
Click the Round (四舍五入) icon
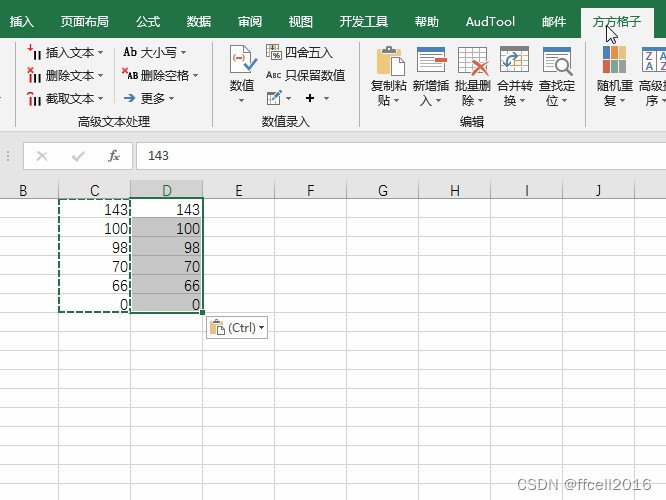pos(274,52)
